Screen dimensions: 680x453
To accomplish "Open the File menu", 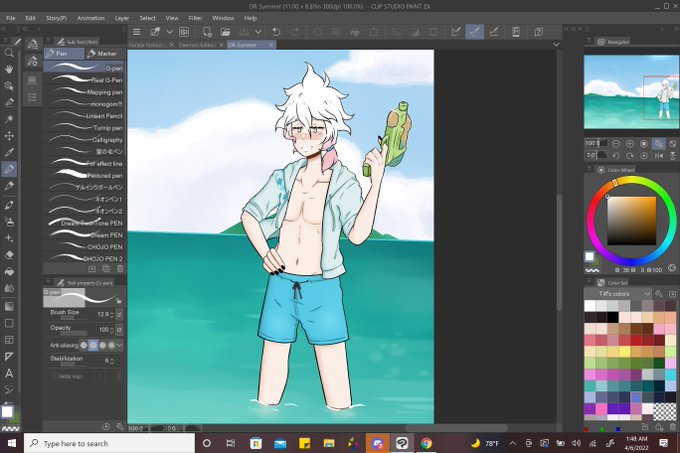I will point(10,18).
